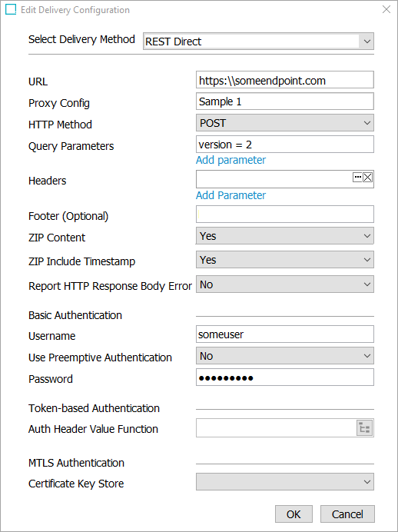Screen dimensions: 398x532
Task: Change ZIP Include Timestamp dropdown value
Action: [x=285, y=260]
